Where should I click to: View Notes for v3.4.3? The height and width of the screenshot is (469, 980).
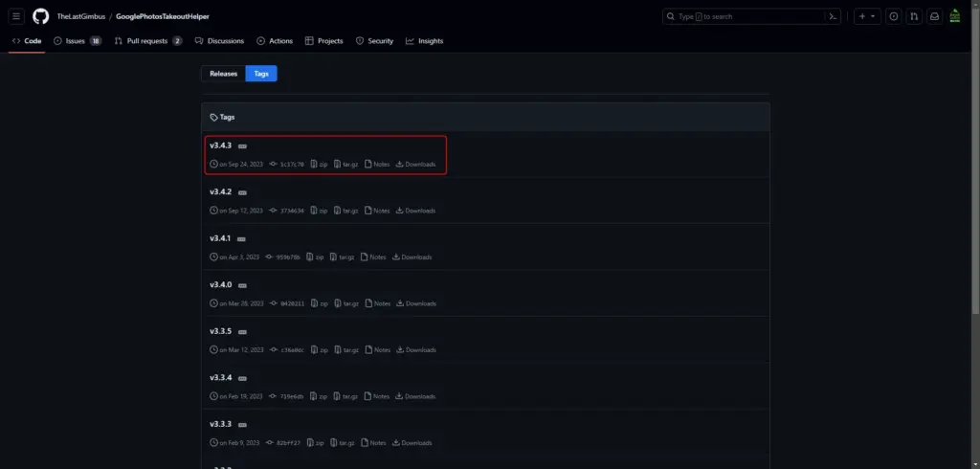[377, 165]
